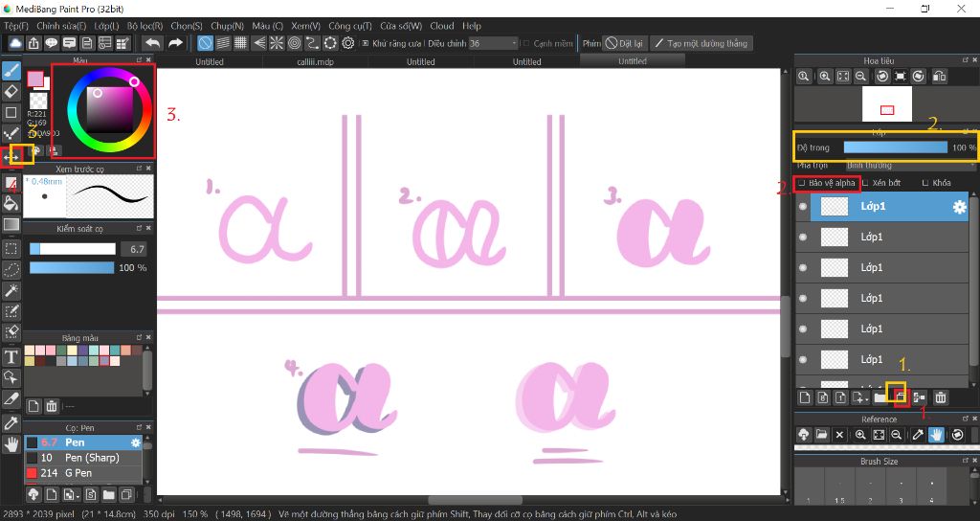Select the Gradient tool
This screenshot has width=980, height=521.
[11, 224]
